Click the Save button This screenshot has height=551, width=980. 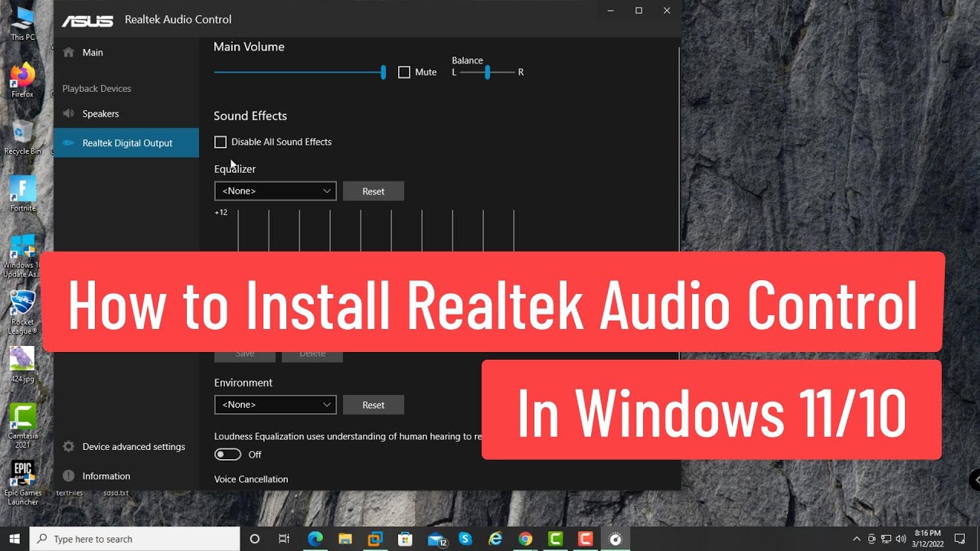(244, 353)
